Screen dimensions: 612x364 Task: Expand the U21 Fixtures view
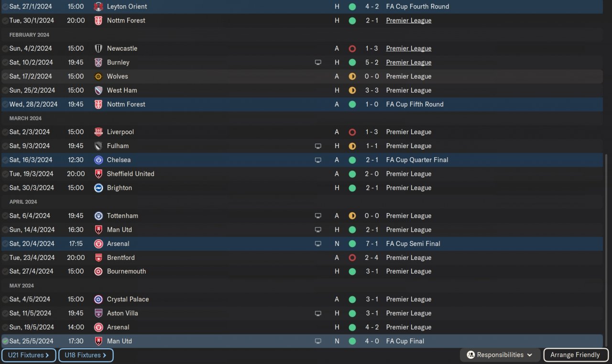coord(29,355)
